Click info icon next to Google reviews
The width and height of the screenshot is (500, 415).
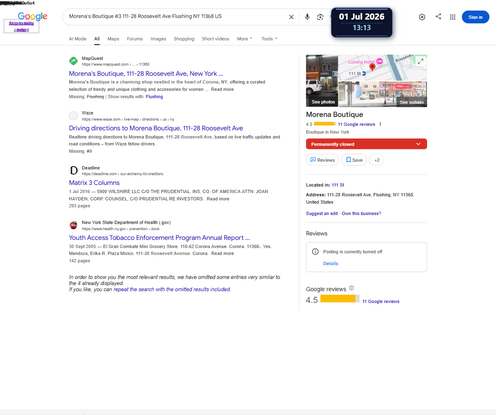351,288
